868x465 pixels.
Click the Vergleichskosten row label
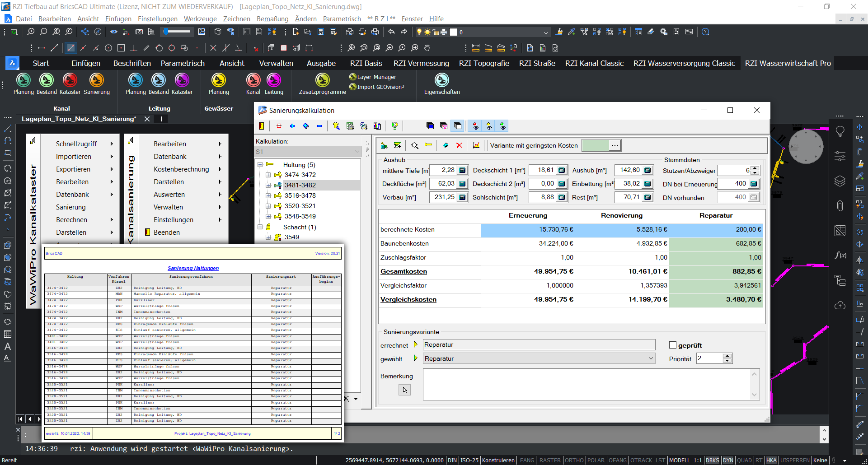coord(408,299)
